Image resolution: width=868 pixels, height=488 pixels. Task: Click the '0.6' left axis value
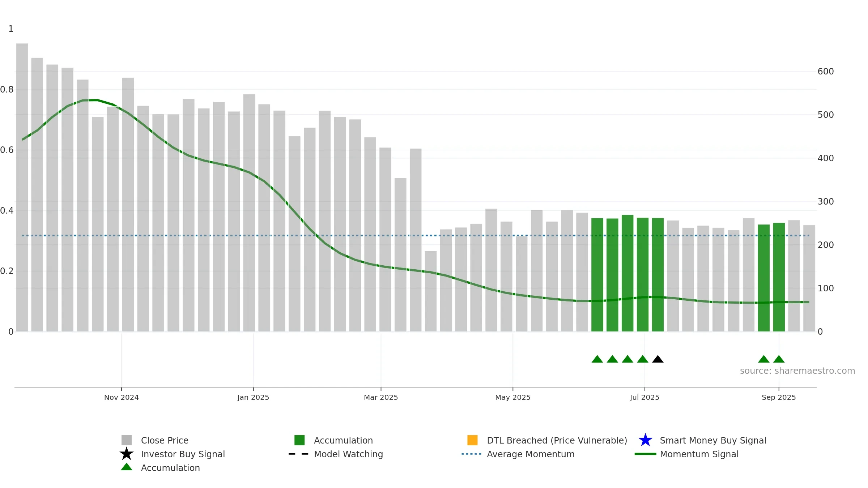(7, 150)
